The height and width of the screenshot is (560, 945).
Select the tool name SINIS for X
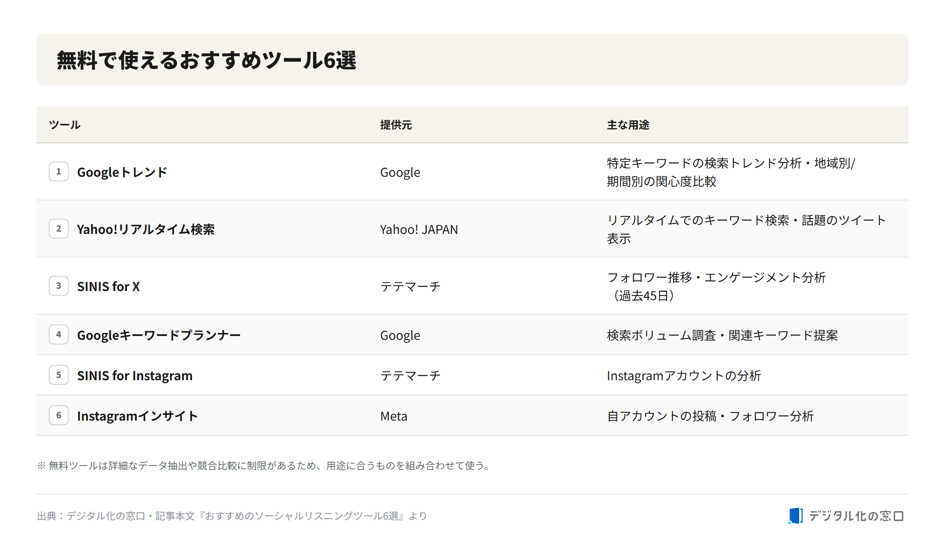pos(108,286)
